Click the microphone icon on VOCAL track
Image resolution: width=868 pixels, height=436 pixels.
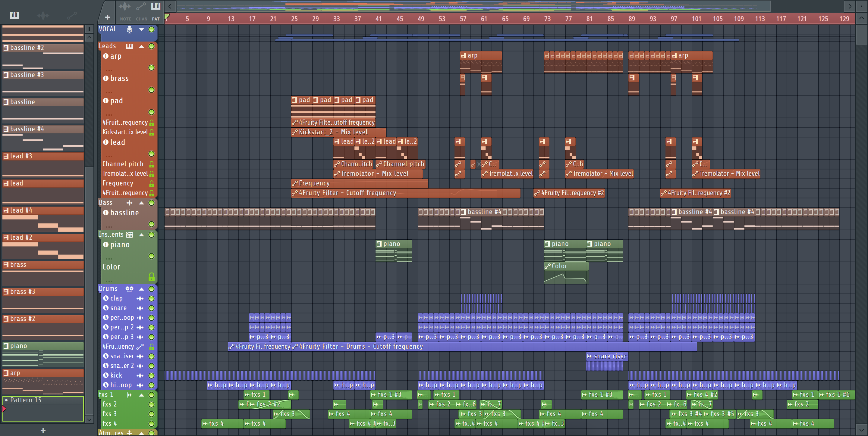click(129, 29)
